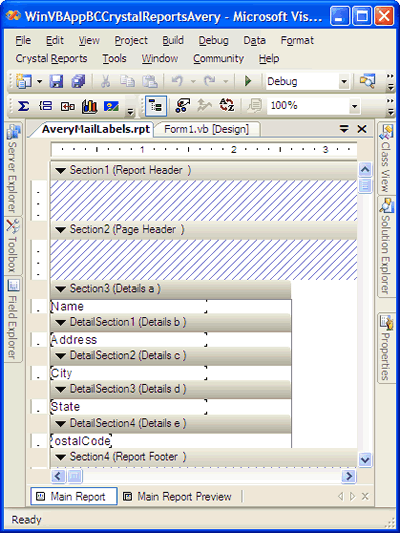
Task: Click the New Project toolbar icon
Action: click(x=24, y=82)
